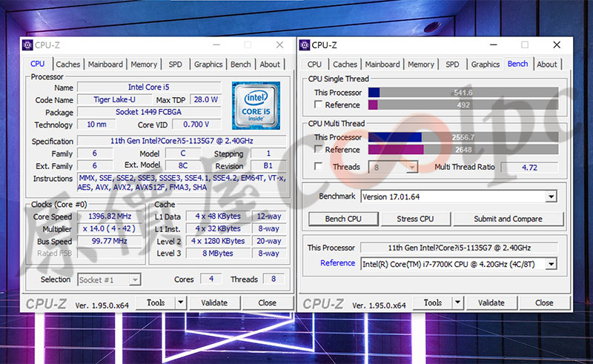This screenshot has width=593, height=364.
Task: Open Memory tab in right window
Action: click(421, 64)
